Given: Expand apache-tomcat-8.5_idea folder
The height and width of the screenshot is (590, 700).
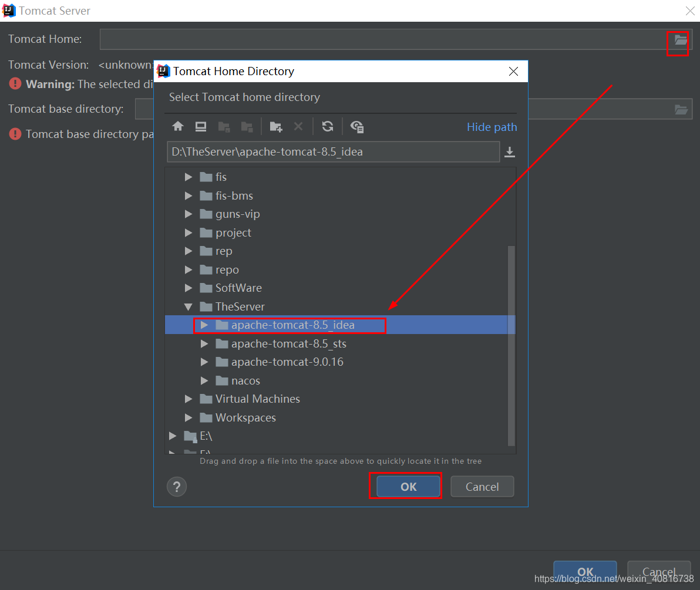Looking at the screenshot, I should (x=204, y=325).
